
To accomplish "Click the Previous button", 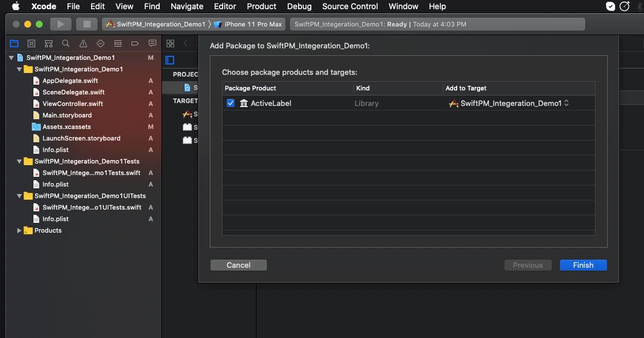I will click(528, 265).
